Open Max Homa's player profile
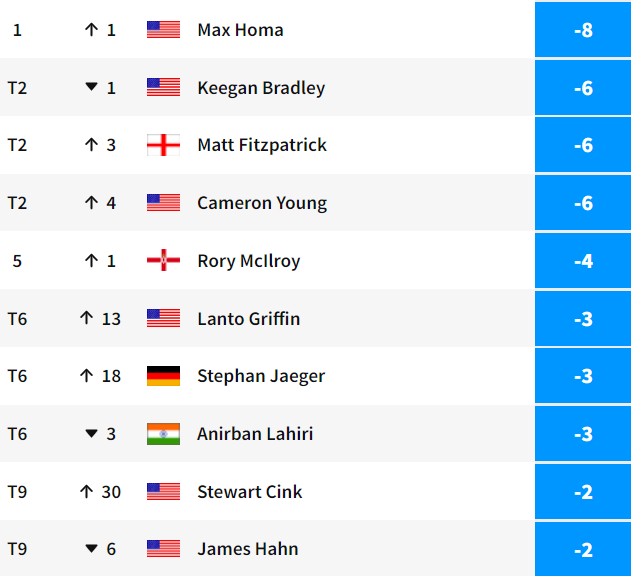Viewport: 631px width, 576px height. pyautogui.click(x=240, y=30)
